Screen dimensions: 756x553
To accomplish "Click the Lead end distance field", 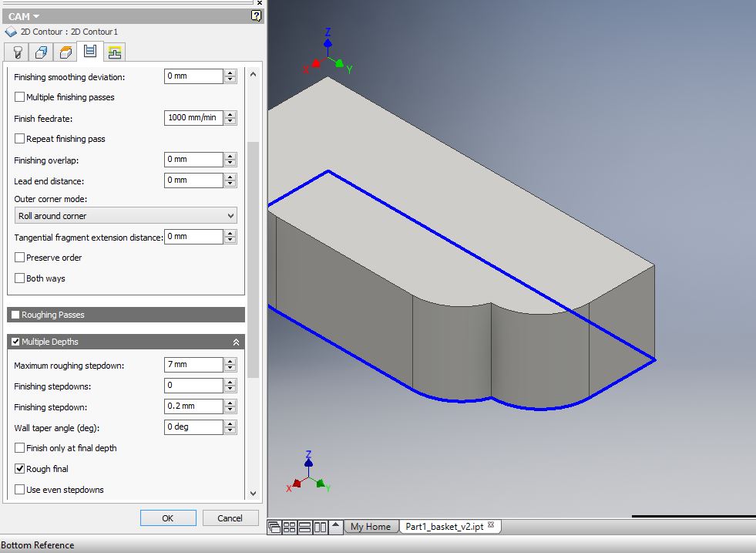I will pyautogui.click(x=193, y=180).
